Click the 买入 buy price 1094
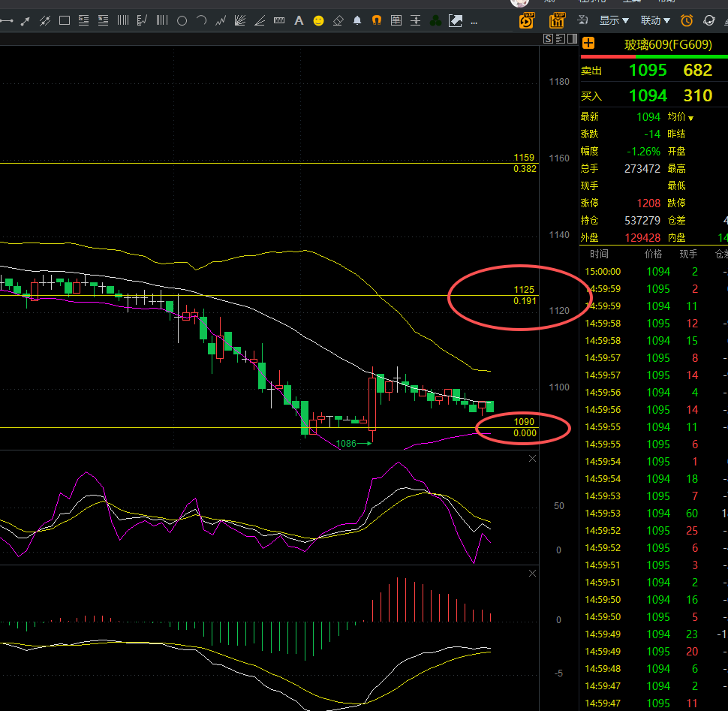728x711 pixels. click(x=648, y=95)
